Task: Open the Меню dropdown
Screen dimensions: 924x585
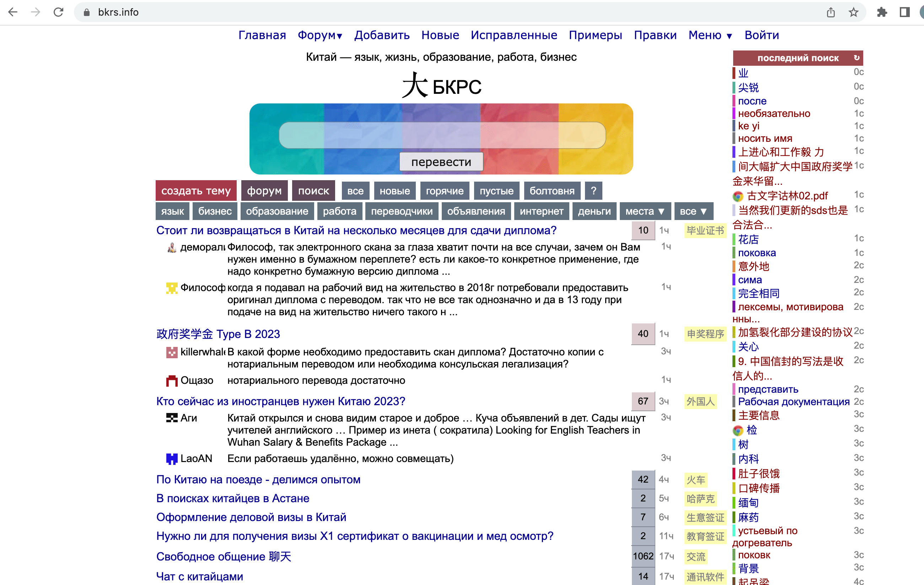Action: click(x=710, y=35)
